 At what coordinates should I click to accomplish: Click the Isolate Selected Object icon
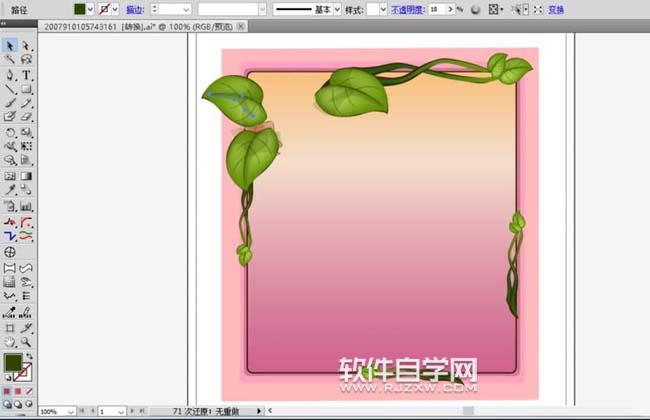(538, 10)
